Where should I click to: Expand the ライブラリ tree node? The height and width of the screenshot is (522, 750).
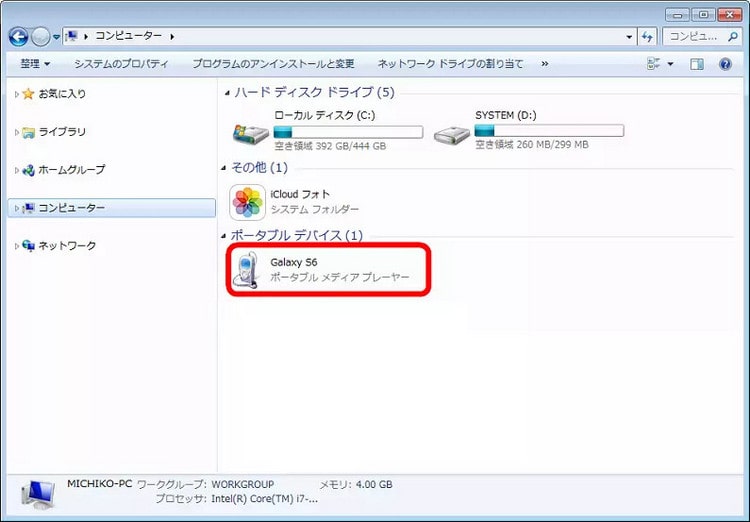(x=16, y=132)
